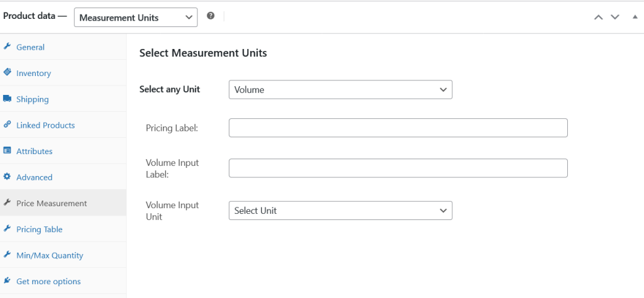Viewport: 644px width, 298px height.
Task: Click into the Volume Input Label field
Action: coord(398,168)
